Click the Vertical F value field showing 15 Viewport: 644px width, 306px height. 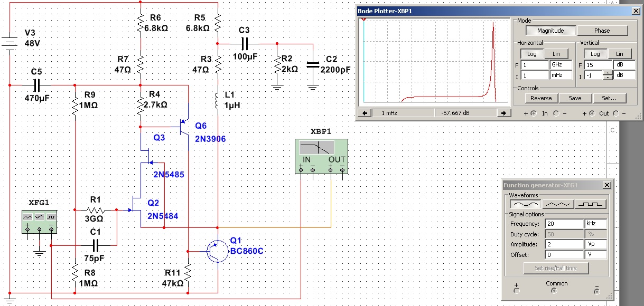point(598,64)
